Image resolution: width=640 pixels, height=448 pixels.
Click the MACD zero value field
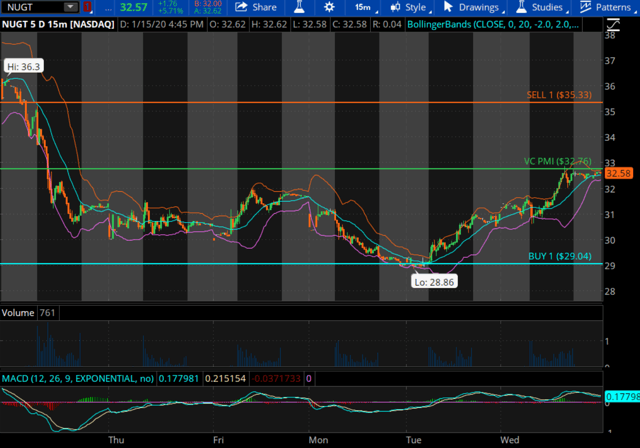pyautogui.click(x=309, y=379)
